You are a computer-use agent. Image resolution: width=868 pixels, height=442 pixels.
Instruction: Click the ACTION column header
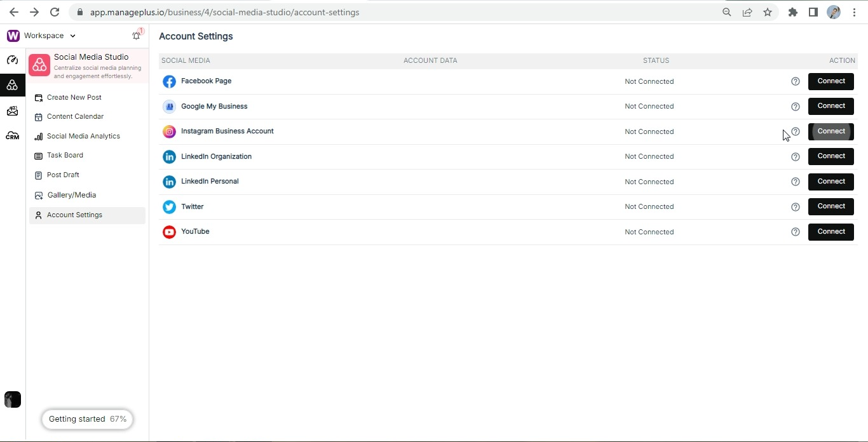click(842, 60)
